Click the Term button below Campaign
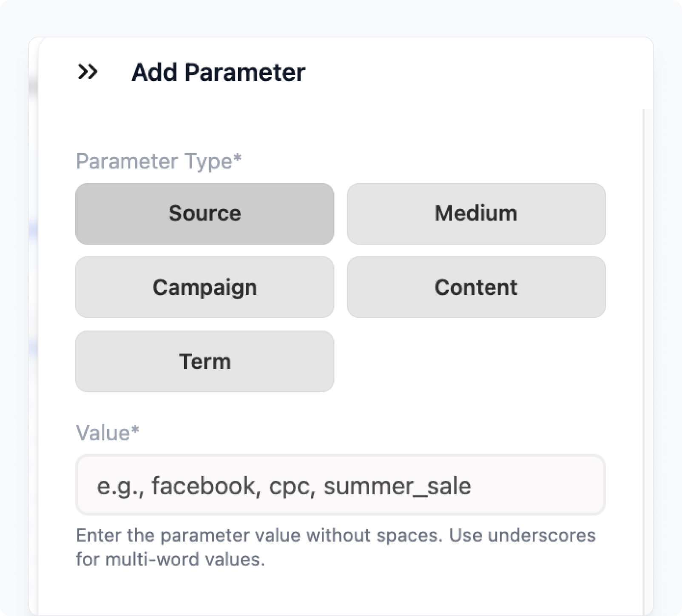The image size is (682, 616). (205, 361)
